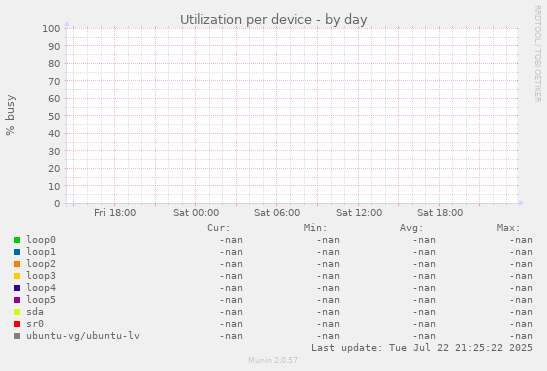Viewport: 547px width, 371px height.
Task: Click the 50 y-axis value
Action: coord(54,116)
